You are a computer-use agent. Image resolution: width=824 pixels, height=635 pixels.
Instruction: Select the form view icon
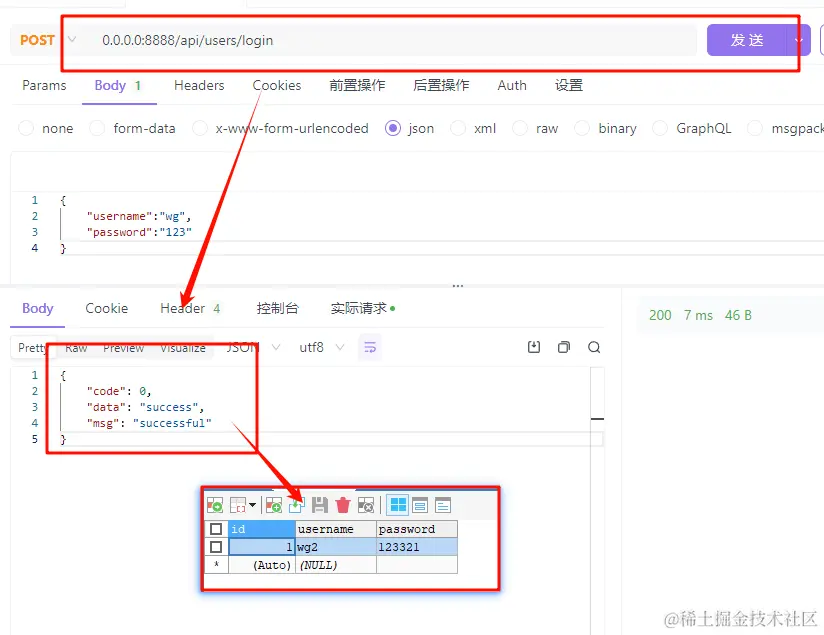(x=420, y=505)
